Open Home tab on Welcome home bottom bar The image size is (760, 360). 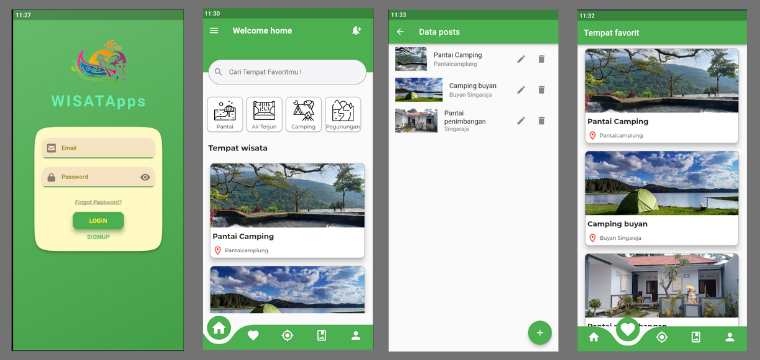[x=219, y=328]
